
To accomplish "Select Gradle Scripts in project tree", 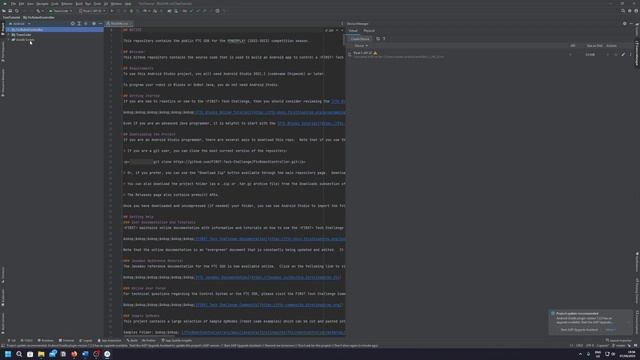I will click(x=25, y=40).
